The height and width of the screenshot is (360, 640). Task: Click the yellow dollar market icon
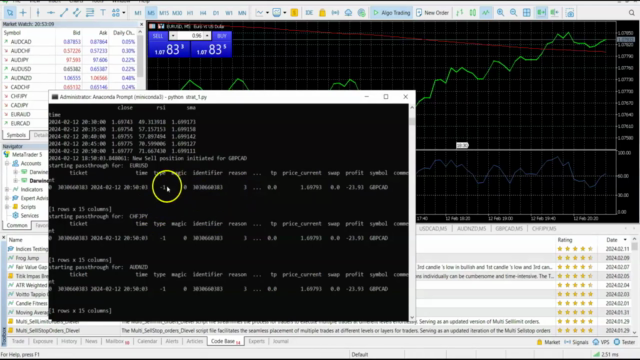294,13
